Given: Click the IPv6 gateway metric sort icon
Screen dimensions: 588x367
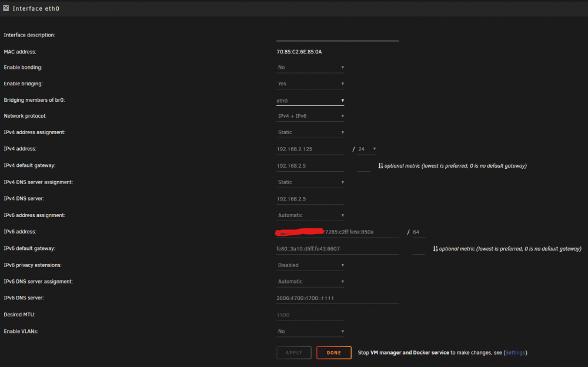Looking at the screenshot, I should [x=435, y=248].
